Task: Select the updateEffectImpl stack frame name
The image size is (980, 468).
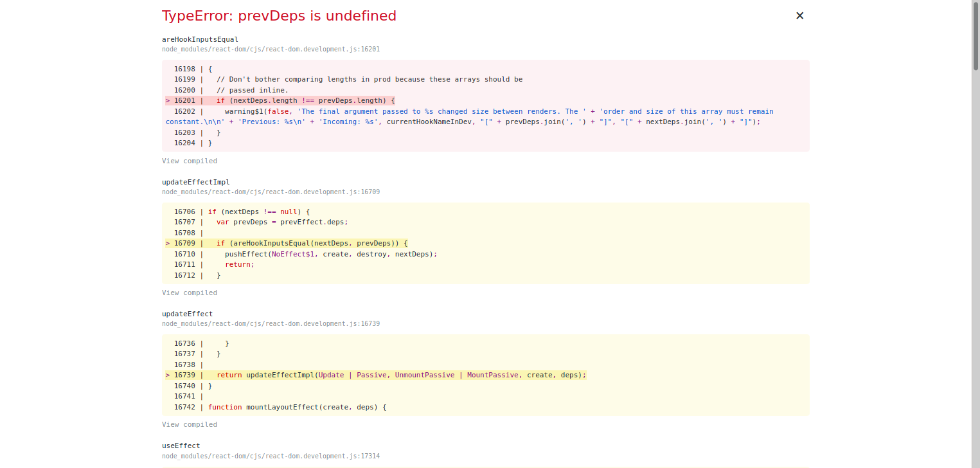Action: pyautogui.click(x=196, y=182)
